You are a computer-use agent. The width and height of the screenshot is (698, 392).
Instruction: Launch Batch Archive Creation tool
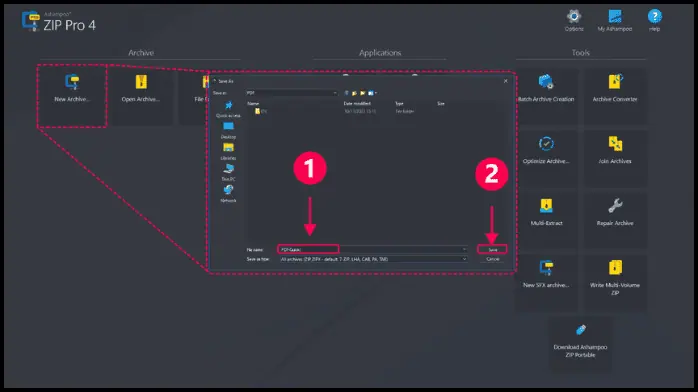[x=546, y=88]
